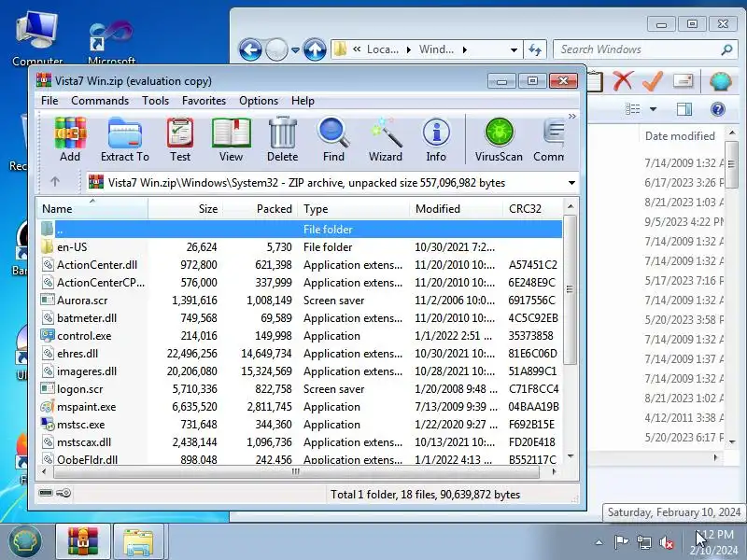Image resolution: width=747 pixels, height=560 pixels.
Task: Select mspaint.exe application
Action: 301,407
